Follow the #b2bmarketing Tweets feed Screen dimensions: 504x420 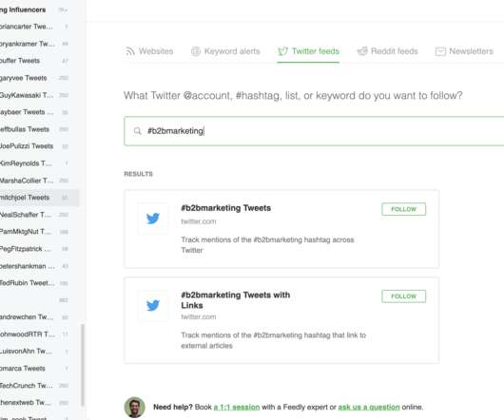[404, 209]
